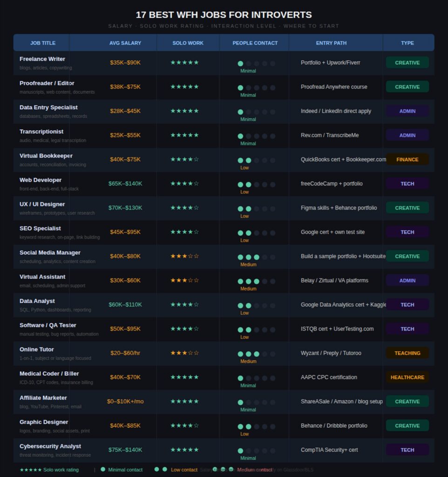Click the Online Tutor three-star rating
Image resolution: width=448 pixels, height=477 pixels.
(x=184, y=353)
